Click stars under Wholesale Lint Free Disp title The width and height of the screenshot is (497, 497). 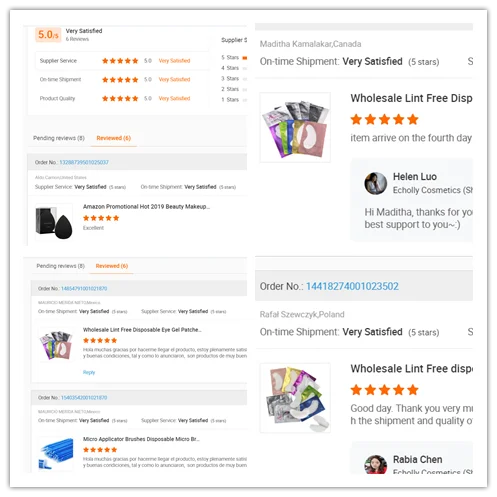(384, 119)
